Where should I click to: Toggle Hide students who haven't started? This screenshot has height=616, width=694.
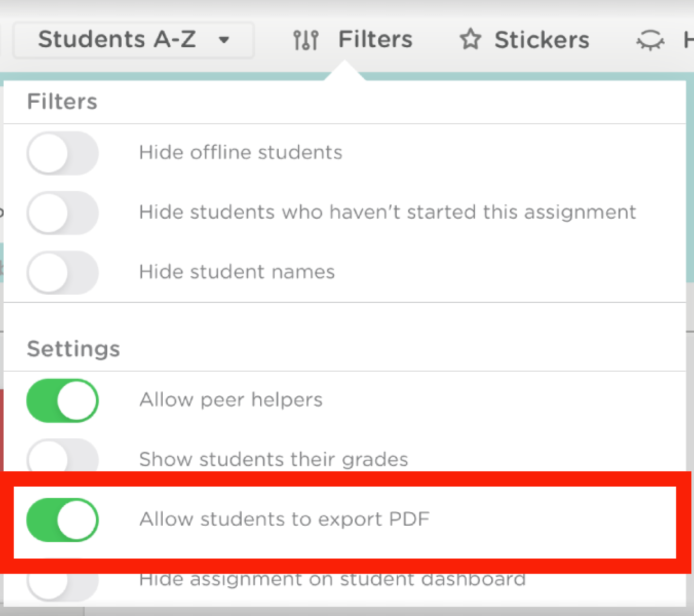(x=63, y=213)
